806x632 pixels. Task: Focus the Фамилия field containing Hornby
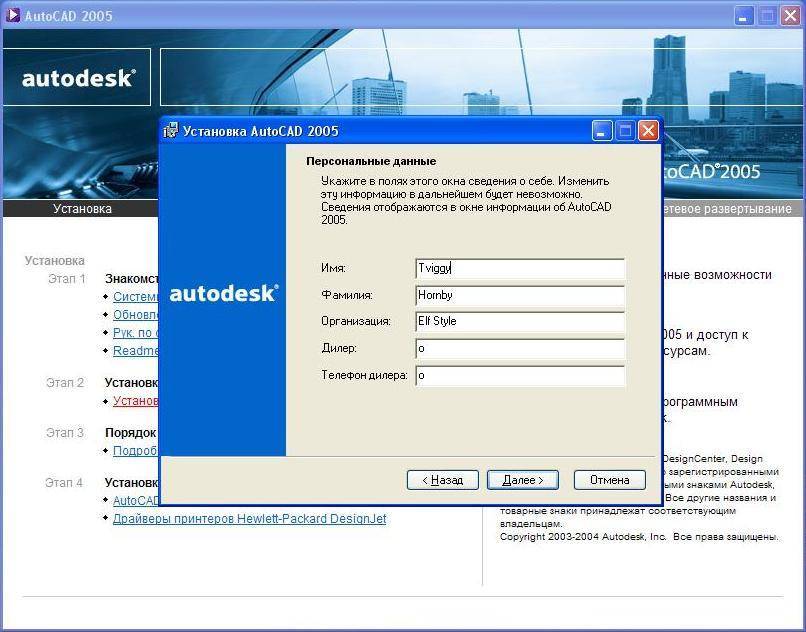coord(520,295)
